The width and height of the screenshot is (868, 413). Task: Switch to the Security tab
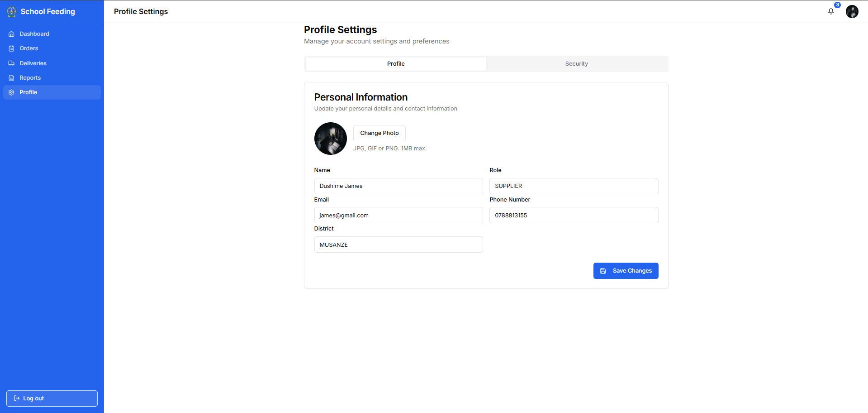tap(577, 64)
